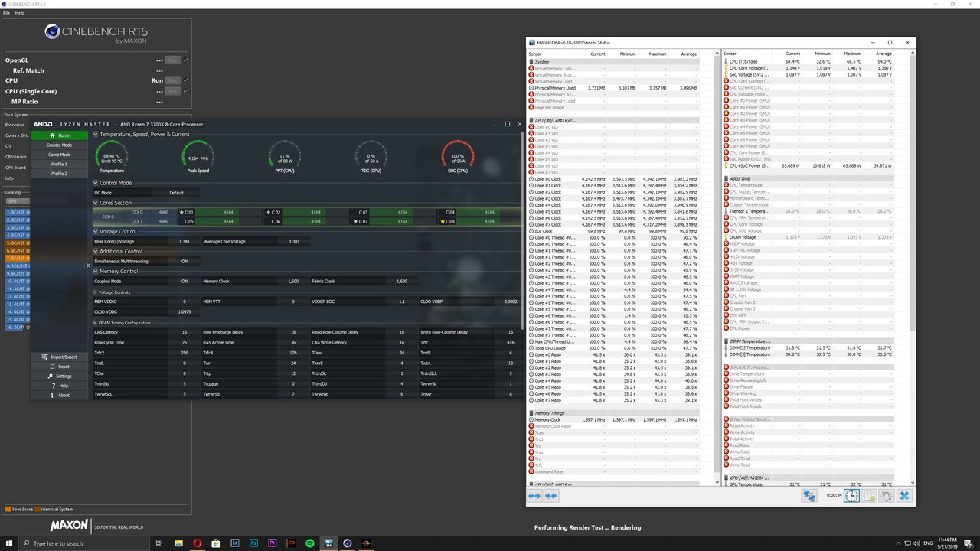The height and width of the screenshot is (551, 980).
Task: Open the About entry in Ryzen Master
Action: point(59,395)
